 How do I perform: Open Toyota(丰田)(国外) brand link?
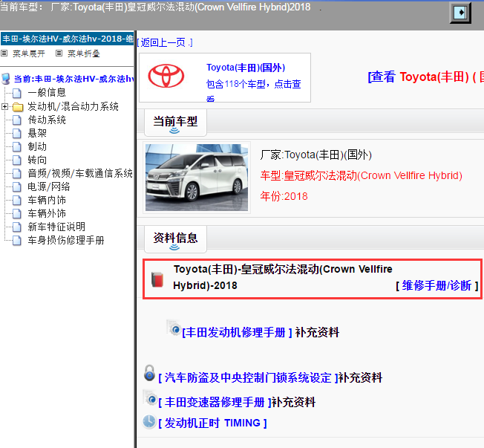246,68
